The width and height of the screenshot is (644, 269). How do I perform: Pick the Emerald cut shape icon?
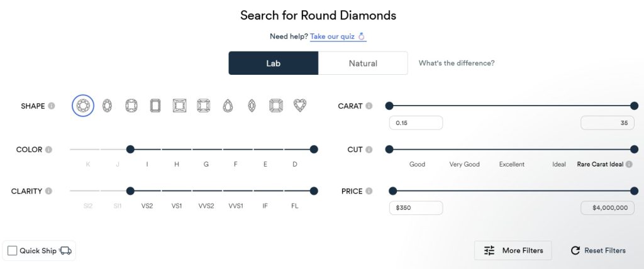(155, 106)
